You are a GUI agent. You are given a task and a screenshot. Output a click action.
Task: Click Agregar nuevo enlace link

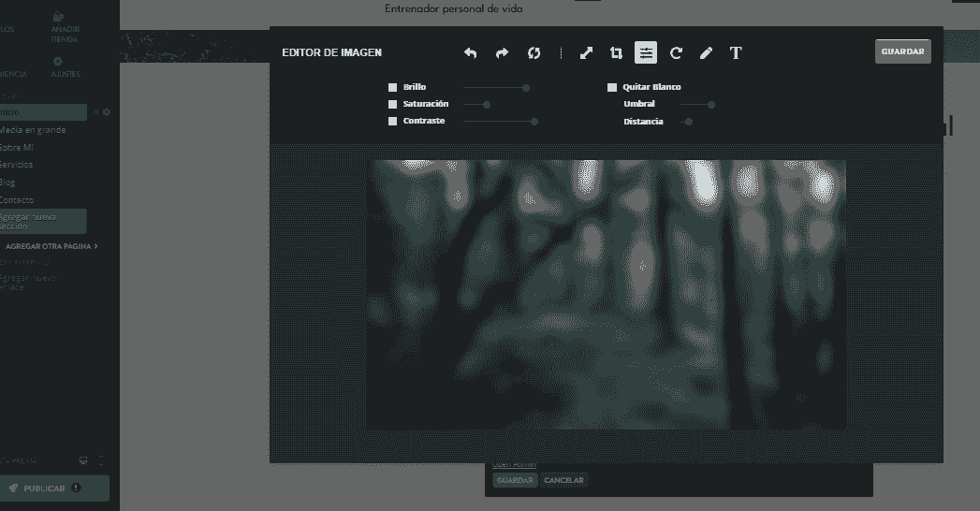(27, 283)
